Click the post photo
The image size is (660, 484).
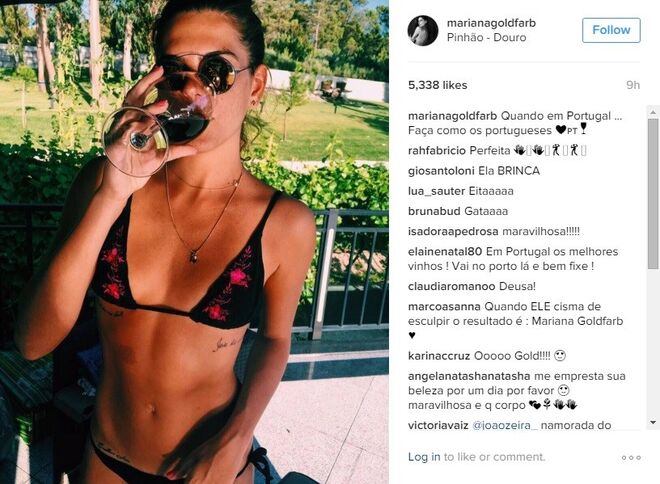[194, 242]
